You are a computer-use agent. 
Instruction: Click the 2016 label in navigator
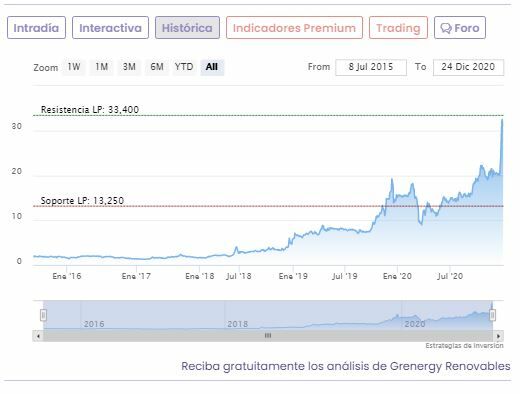[x=94, y=324]
